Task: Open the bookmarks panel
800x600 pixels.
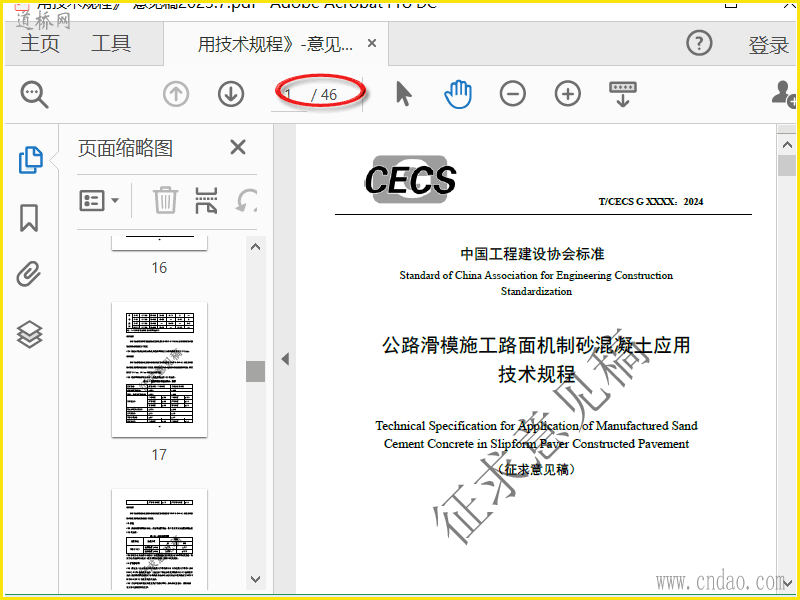Action: [29, 218]
